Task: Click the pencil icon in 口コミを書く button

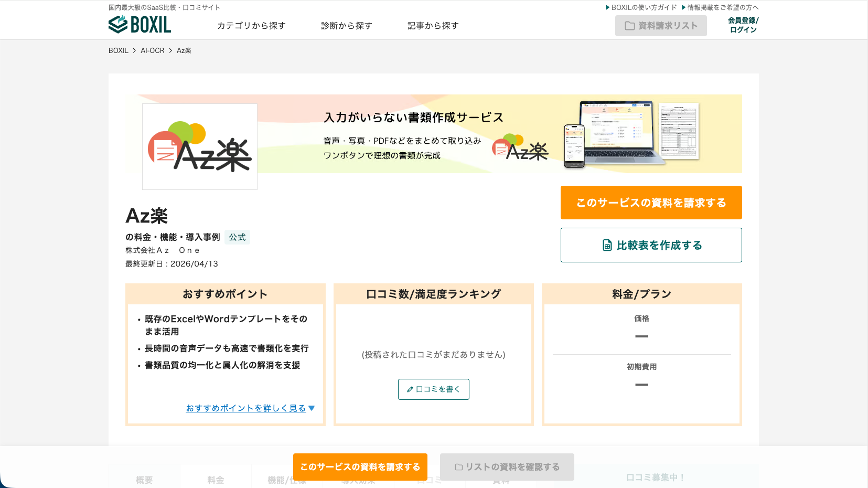Action: pyautogui.click(x=410, y=389)
